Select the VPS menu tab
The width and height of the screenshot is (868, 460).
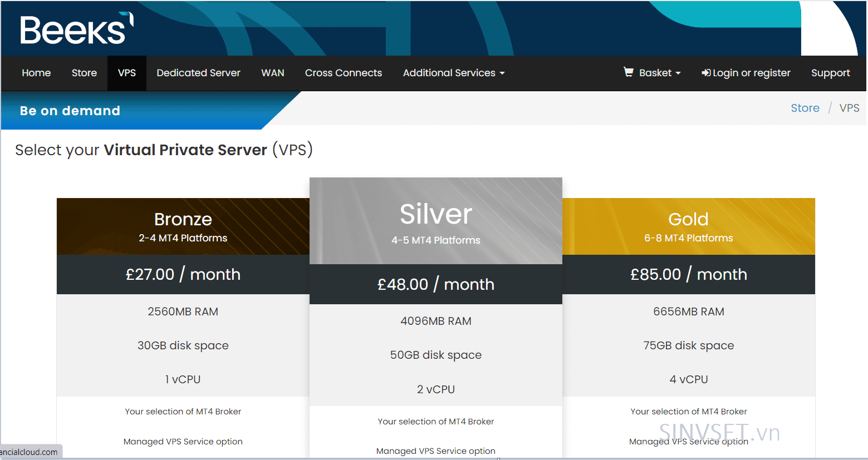tap(127, 73)
